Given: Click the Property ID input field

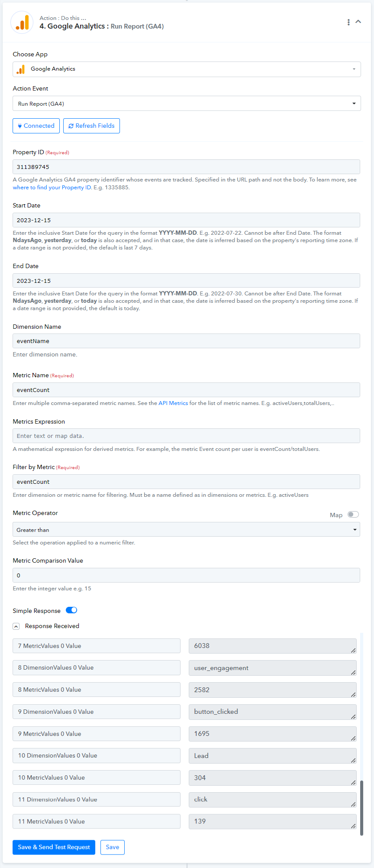Looking at the screenshot, I should pyautogui.click(x=186, y=167).
